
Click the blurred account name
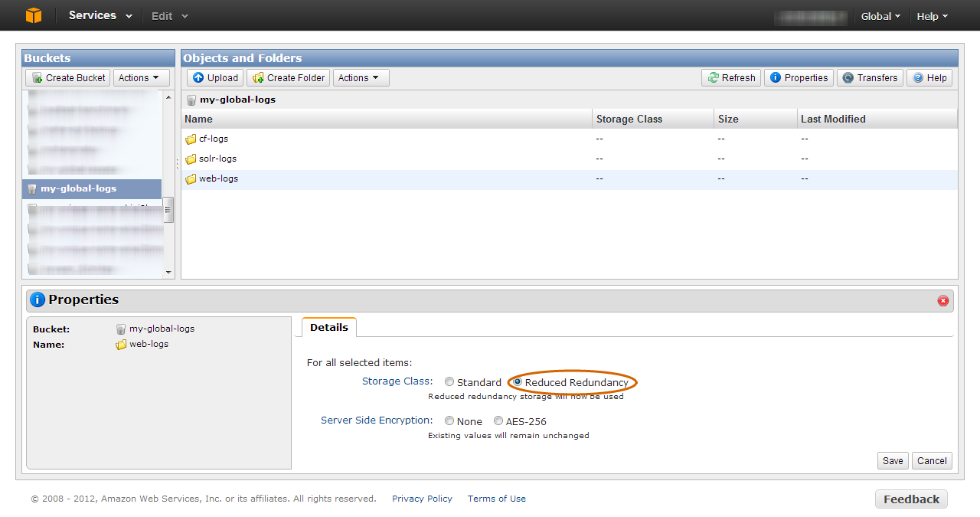[x=811, y=16]
